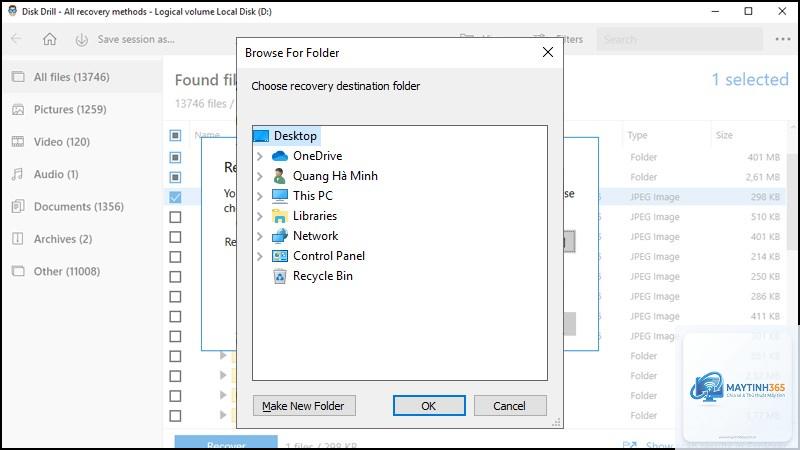Check the box on the 250 KB JPEG row
This screenshot has height=450, width=800.
[x=175, y=277]
